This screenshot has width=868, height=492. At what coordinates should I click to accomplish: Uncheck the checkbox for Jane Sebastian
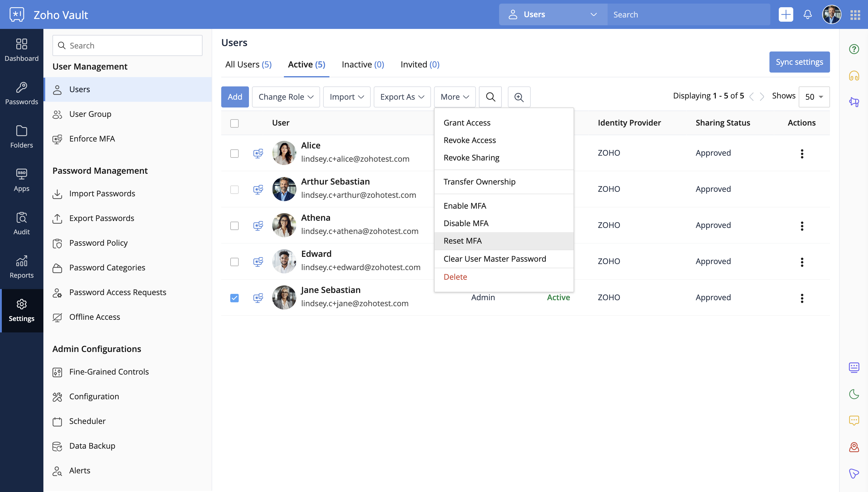[234, 298]
